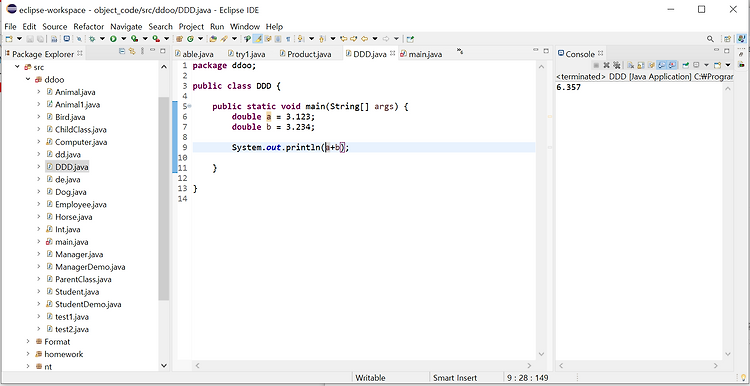
Task: Click the Open Perspective icon
Action: pyautogui.click(x=728, y=39)
